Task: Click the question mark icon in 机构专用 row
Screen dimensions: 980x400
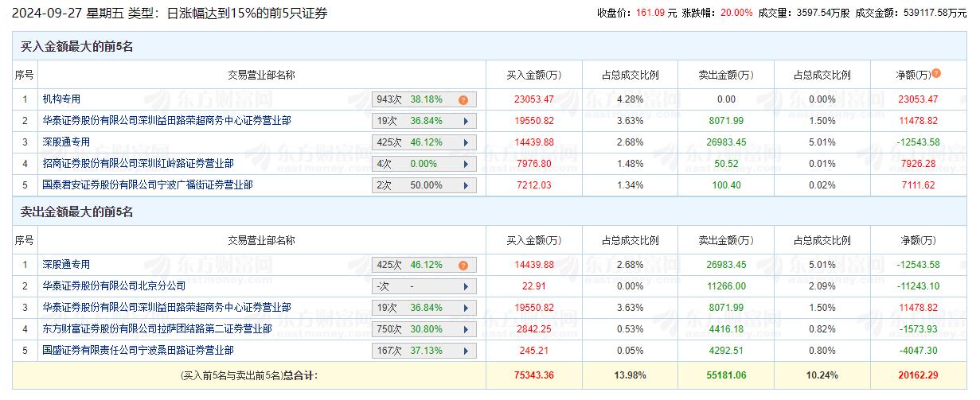Action: click(463, 100)
